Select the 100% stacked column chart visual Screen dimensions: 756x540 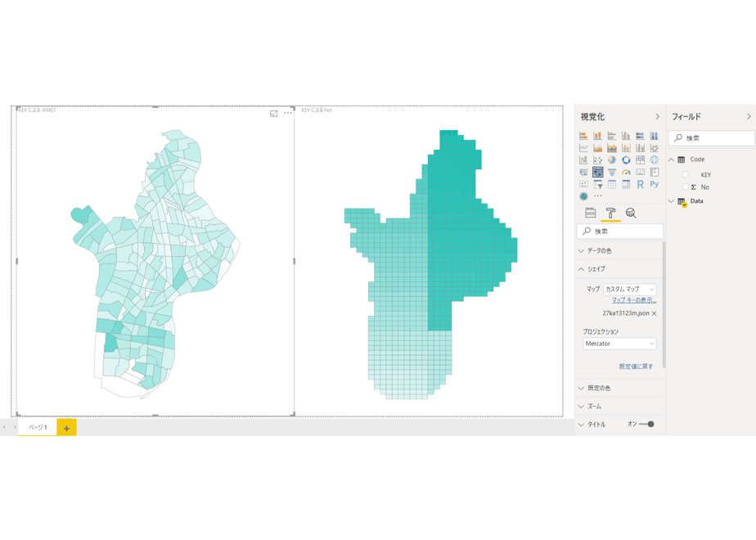[655, 136]
